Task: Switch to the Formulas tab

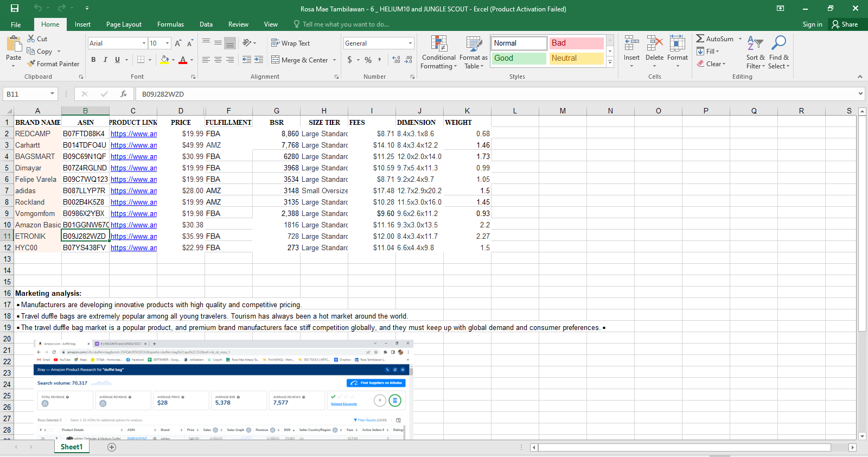Action: click(x=170, y=24)
